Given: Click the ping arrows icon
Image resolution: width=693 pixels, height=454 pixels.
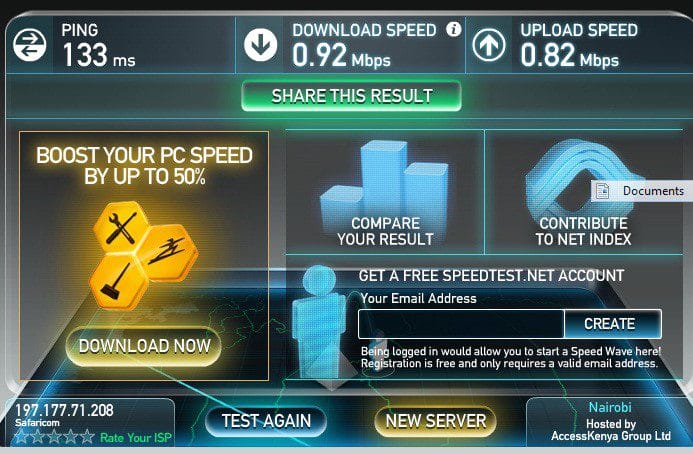Looking at the screenshot, I should 30,45.
